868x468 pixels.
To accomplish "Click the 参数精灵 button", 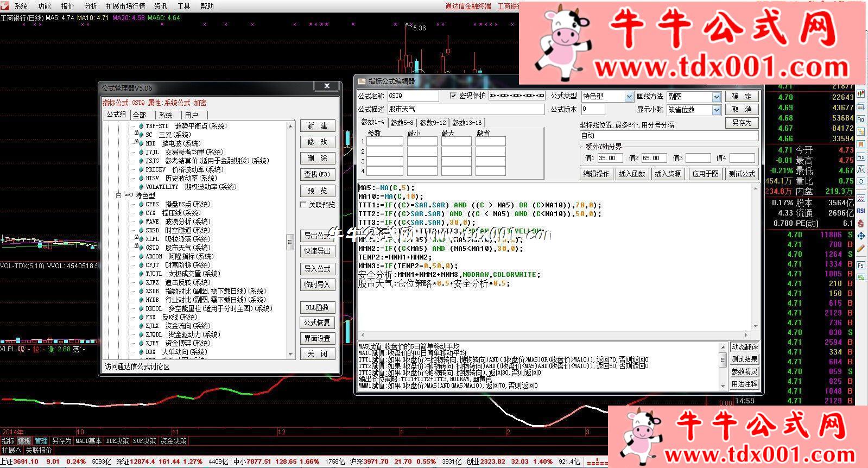I will pyautogui.click(x=744, y=371).
